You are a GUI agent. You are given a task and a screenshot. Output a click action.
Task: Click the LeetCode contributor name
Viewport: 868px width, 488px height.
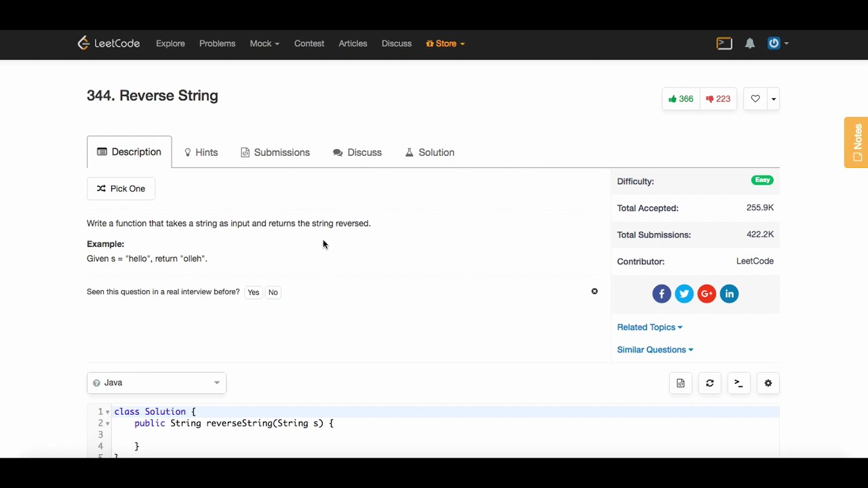click(755, 261)
